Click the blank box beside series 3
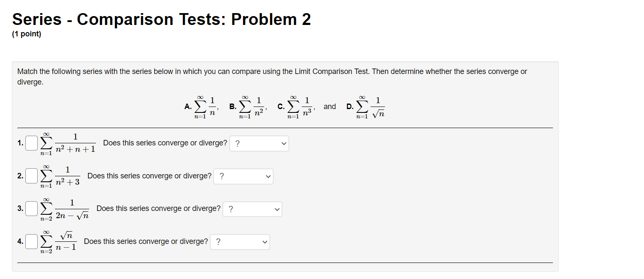This screenshot has height=279, width=644. click(x=31, y=208)
